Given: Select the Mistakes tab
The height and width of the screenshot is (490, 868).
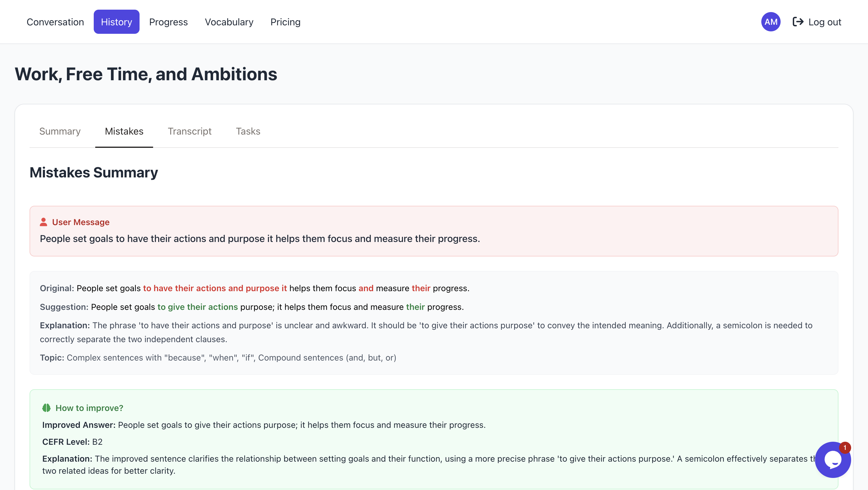Looking at the screenshot, I should [124, 131].
